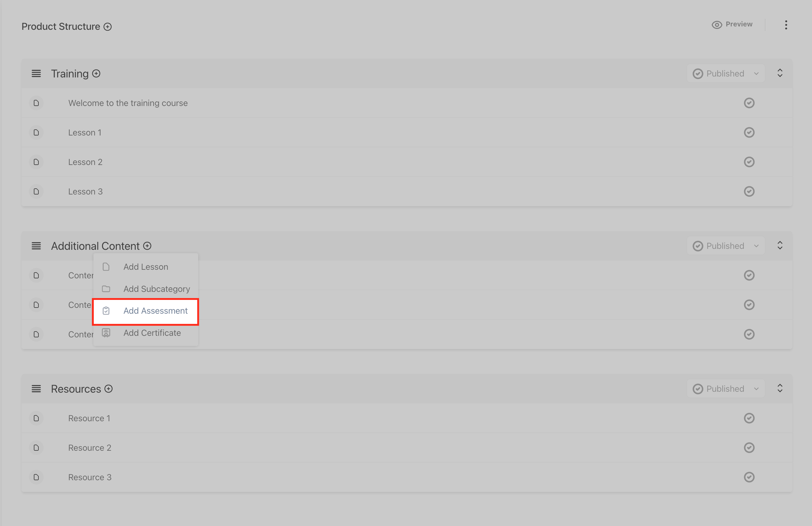
Task: Click the Preview button
Action: (732, 25)
